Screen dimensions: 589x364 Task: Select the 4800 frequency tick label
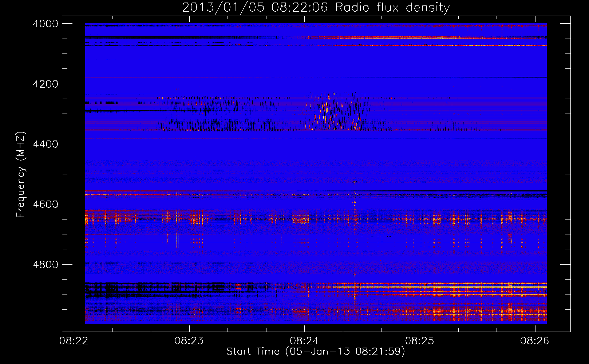pos(46,265)
